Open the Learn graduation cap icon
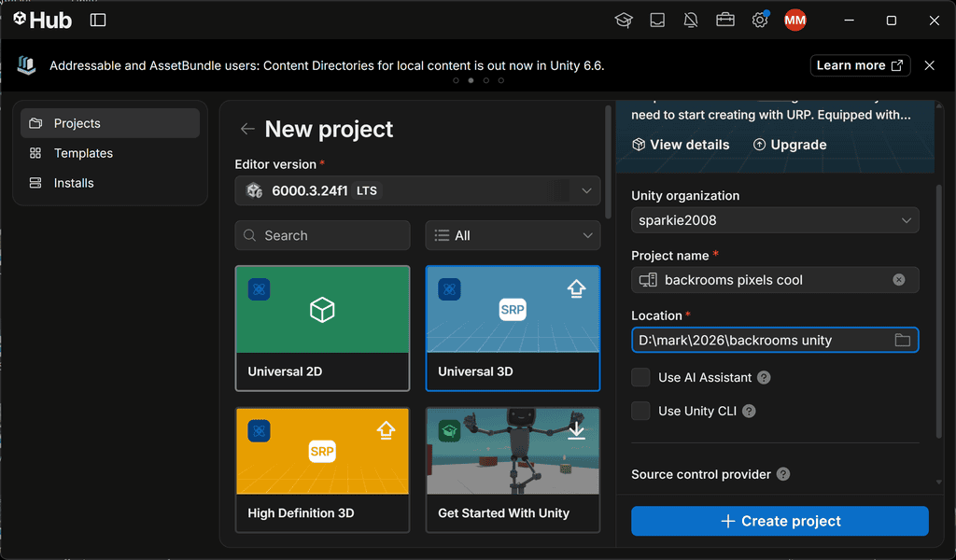The width and height of the screenshot is (956, 560). click(624, 21)
